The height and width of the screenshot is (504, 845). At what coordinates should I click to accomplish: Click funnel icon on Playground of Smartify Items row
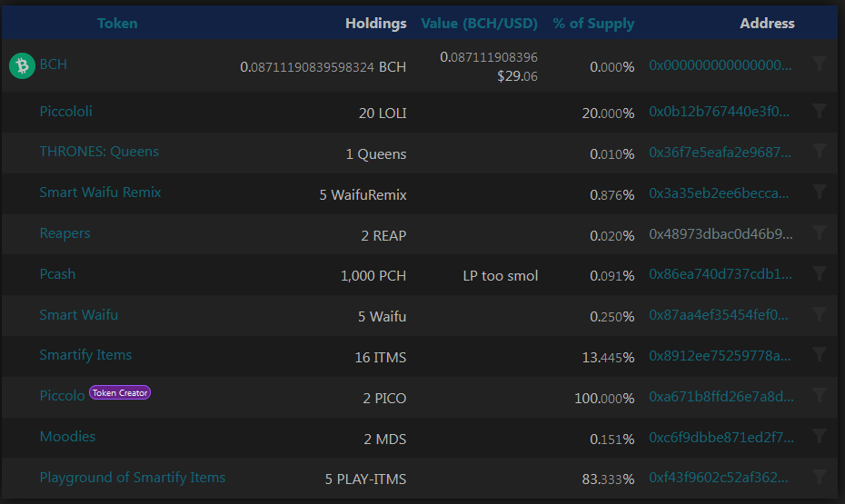820,477
